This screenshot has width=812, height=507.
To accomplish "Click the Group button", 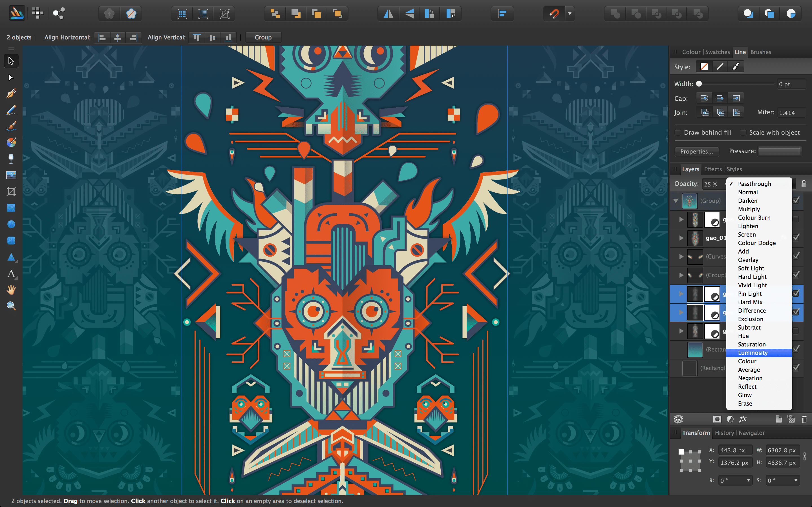I will [263, 37].
